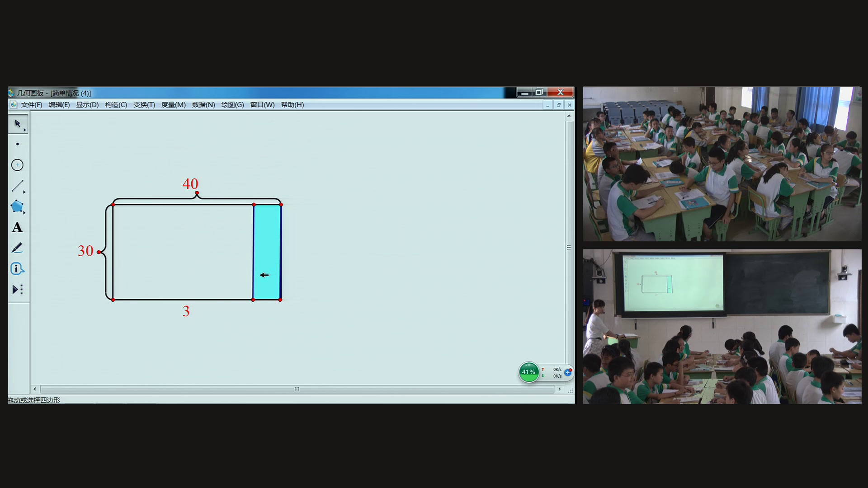Open the 构造(C) menu
This screenshot has height=488, width=868.
click(x=116, y=105)
